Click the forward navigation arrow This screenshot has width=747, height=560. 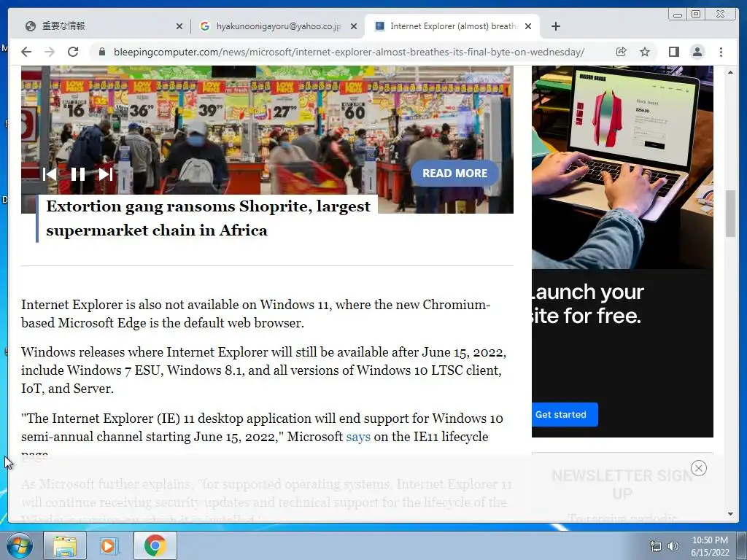(50, 52)
